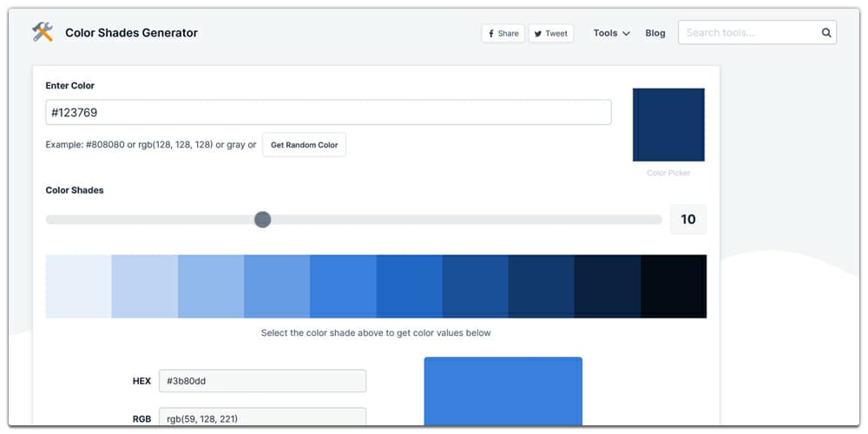Click the search magnifier icon
Image resolution: width=868 pixels, height=434 pixels.
tap(826, 33)
